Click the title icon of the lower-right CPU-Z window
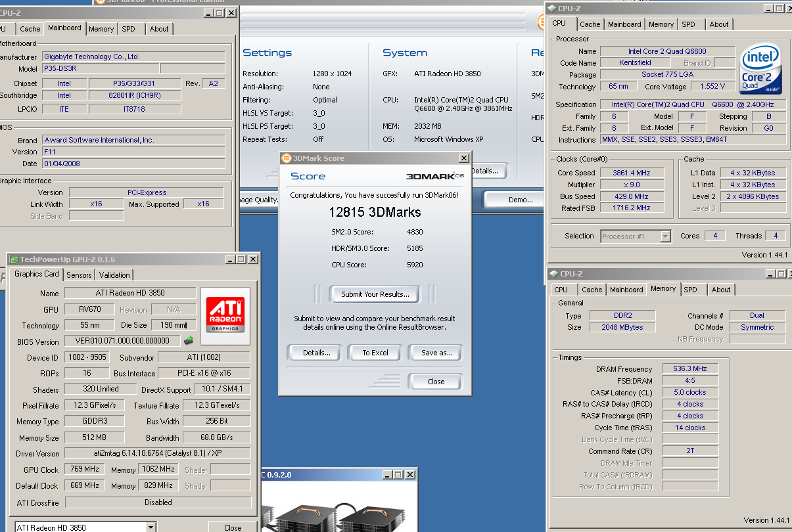The height and width of the screenshot is (532, 792). tap(553, 274)
